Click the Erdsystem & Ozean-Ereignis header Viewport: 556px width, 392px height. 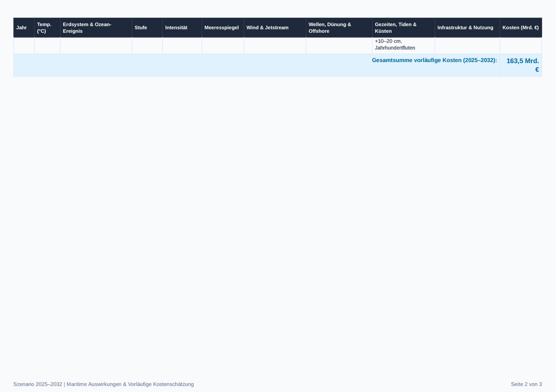(x=96, y=28)
